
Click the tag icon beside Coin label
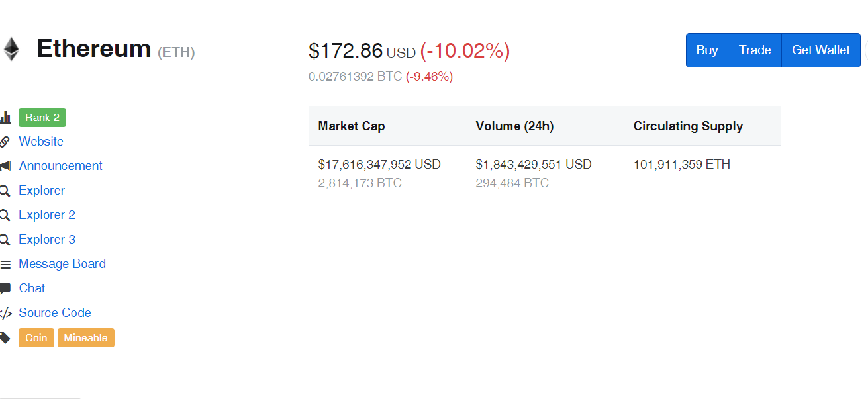coord(5,338)
